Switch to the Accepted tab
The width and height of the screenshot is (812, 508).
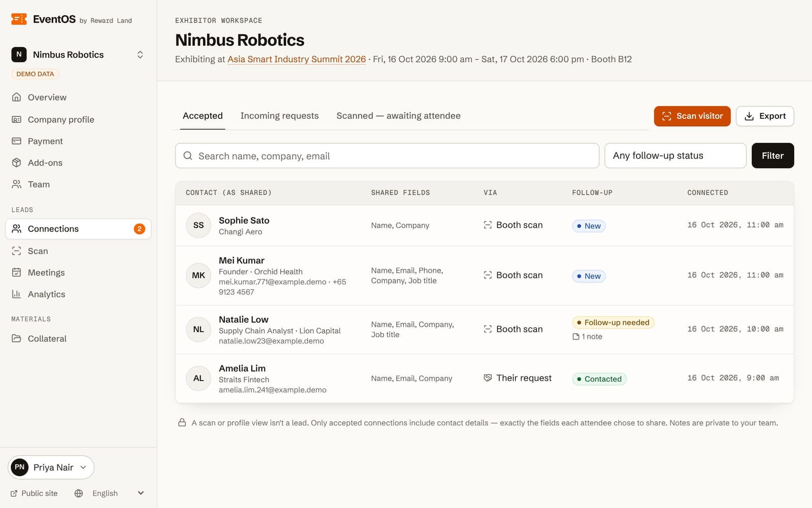coord(202,116)
